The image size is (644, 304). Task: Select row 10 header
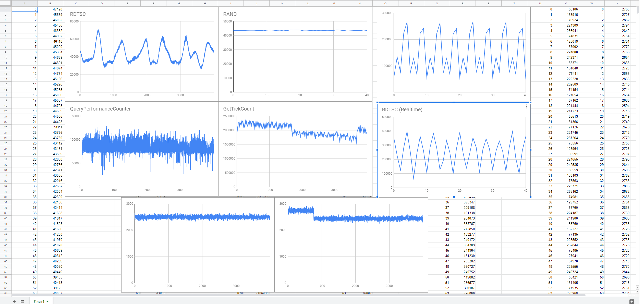6,57
